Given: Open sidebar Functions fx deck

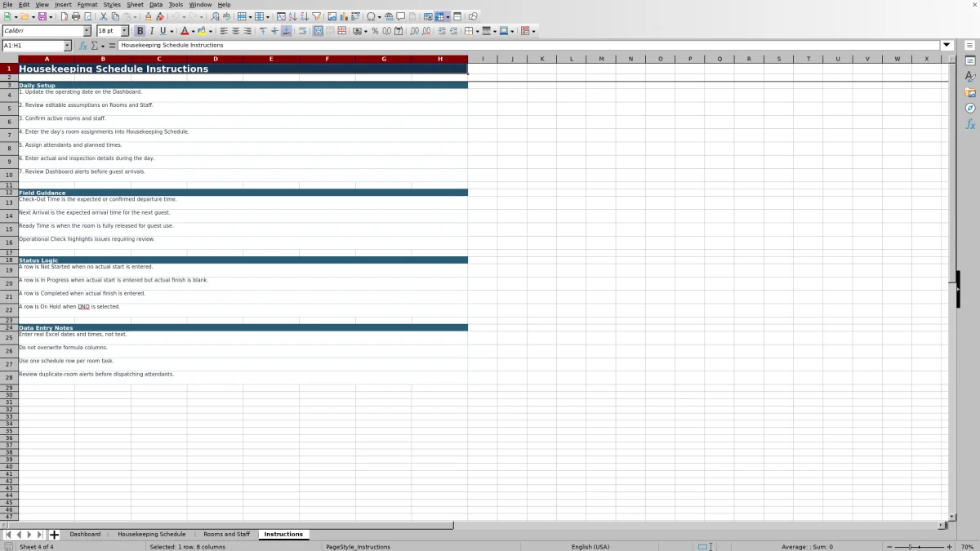Looking at the screenshot, I should tap(970, 124).
